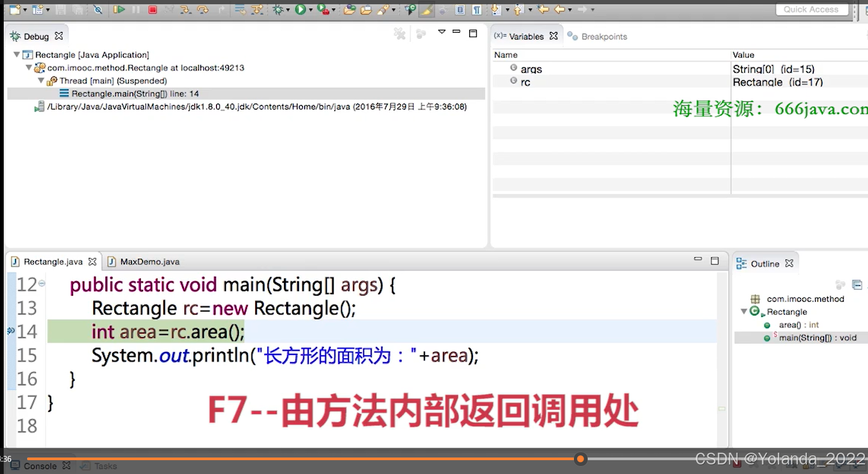Click the Search flashlight icon

point(383,10)
